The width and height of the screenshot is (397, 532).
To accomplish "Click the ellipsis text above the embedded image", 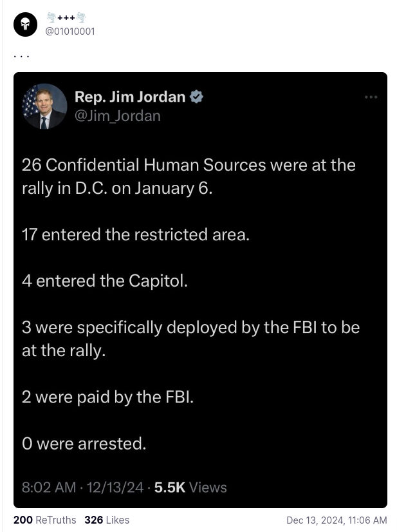I will (x=21, y=55).
